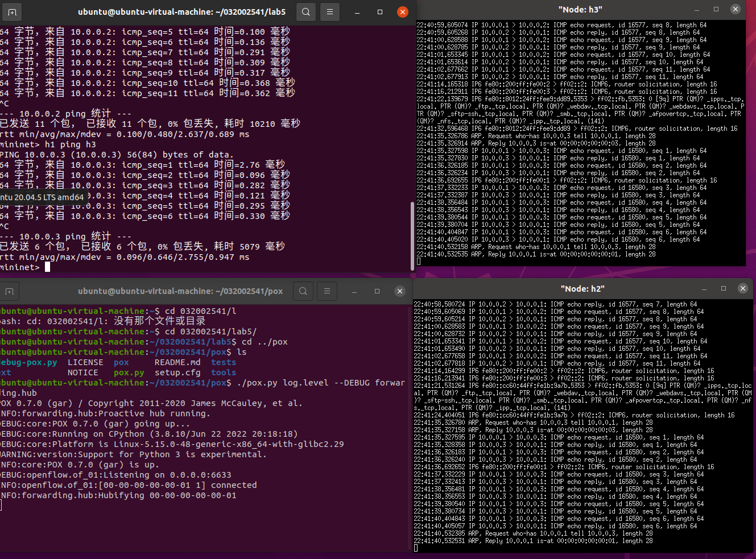Close the lab5 terminal window
Screen dimensions: 756x559
coord(403,12)
